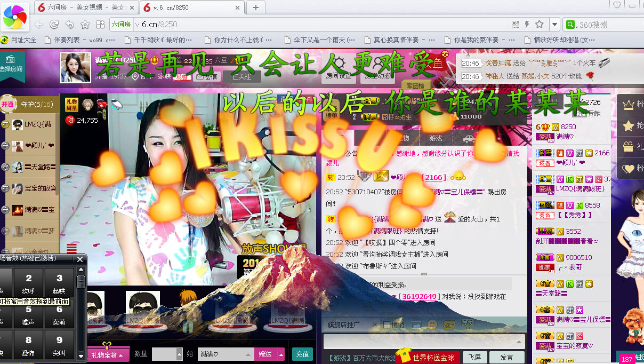Click the 充值 recharge button
The image size is (644, 364).
[302, 354]
